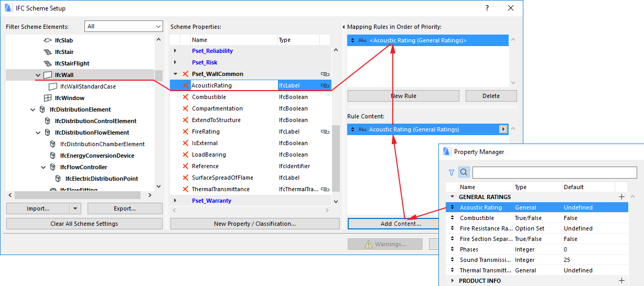Select the IfcStair element icon
Image resolution: width=644 pixels, height=286 pixels.
(48, 52)
